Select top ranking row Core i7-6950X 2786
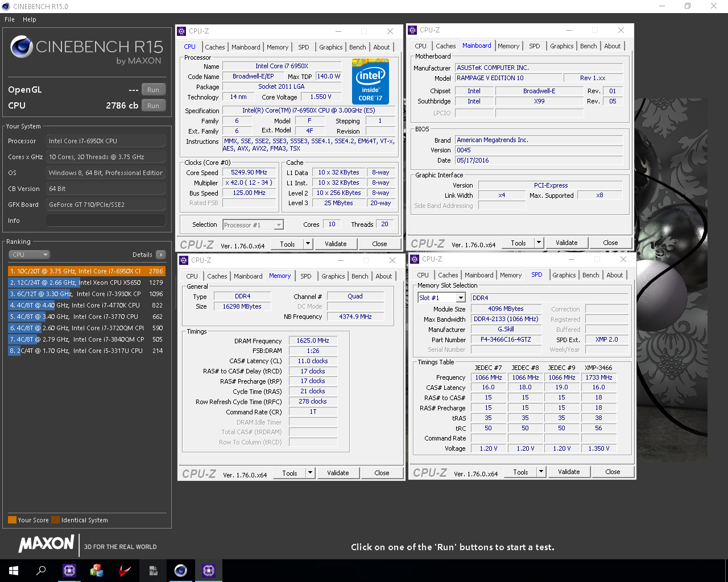The height and width of the screenshot is (582, 728). [x=86, y=271]
